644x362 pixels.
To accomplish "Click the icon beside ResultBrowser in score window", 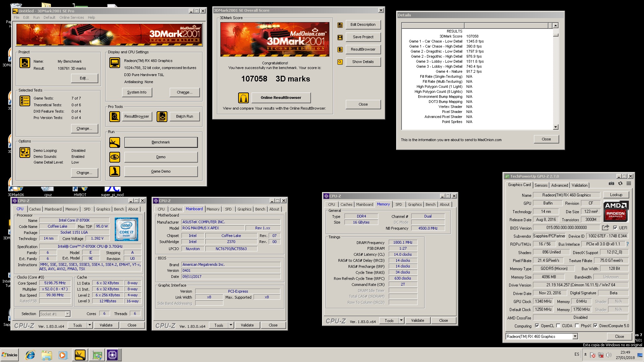I will click(x=340, y=50).
